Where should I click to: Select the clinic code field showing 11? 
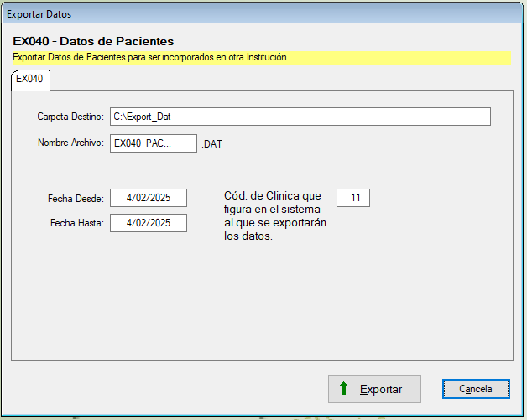pos(353,198)
